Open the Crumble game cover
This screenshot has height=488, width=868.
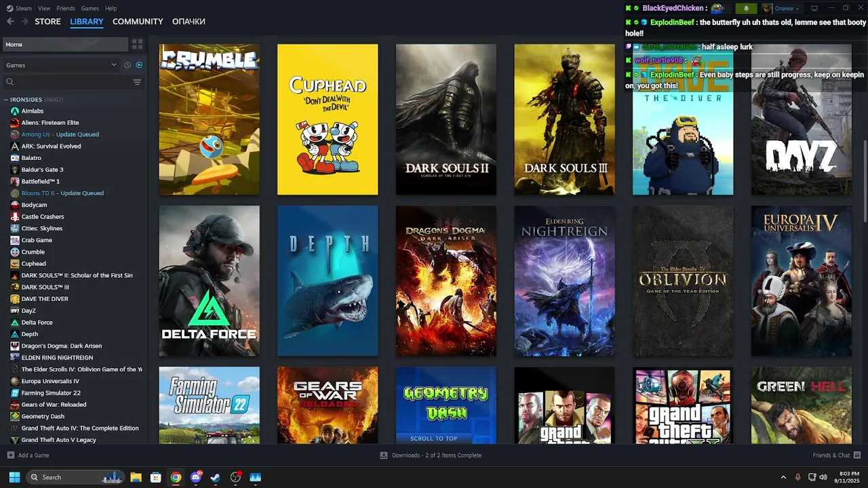pyautogui.click(x=209, y=119)
